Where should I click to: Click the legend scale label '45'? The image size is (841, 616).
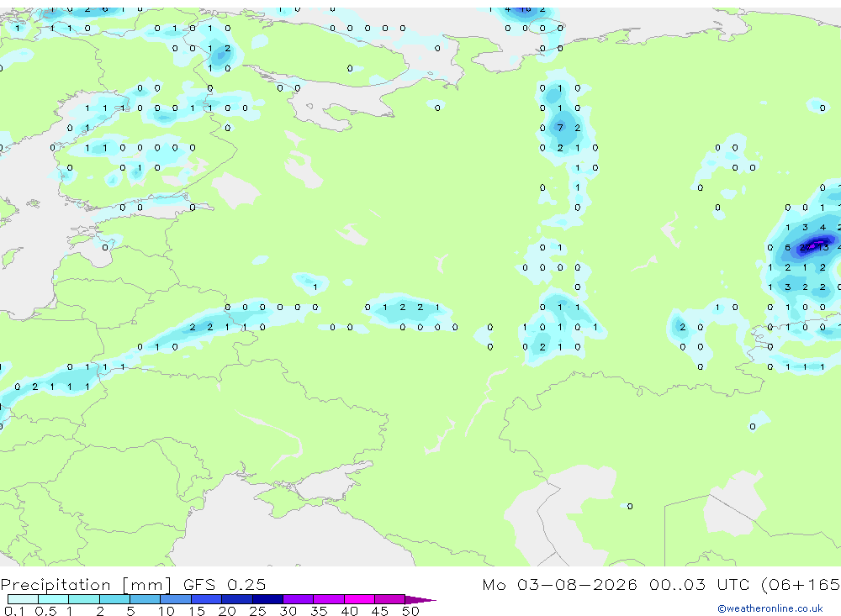[x=380, y=611]
